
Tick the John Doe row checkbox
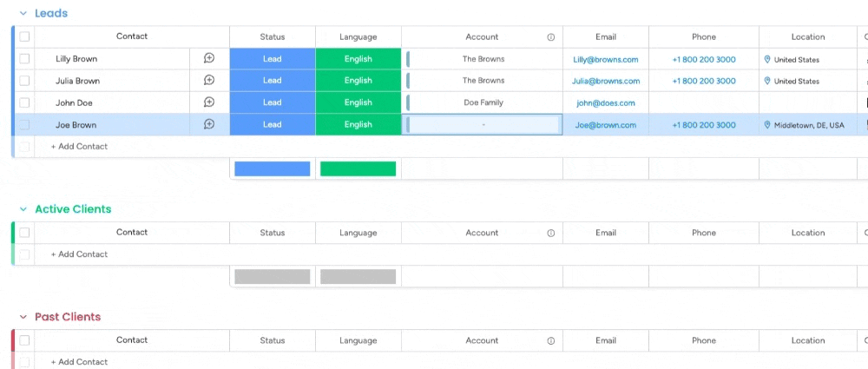24,102
